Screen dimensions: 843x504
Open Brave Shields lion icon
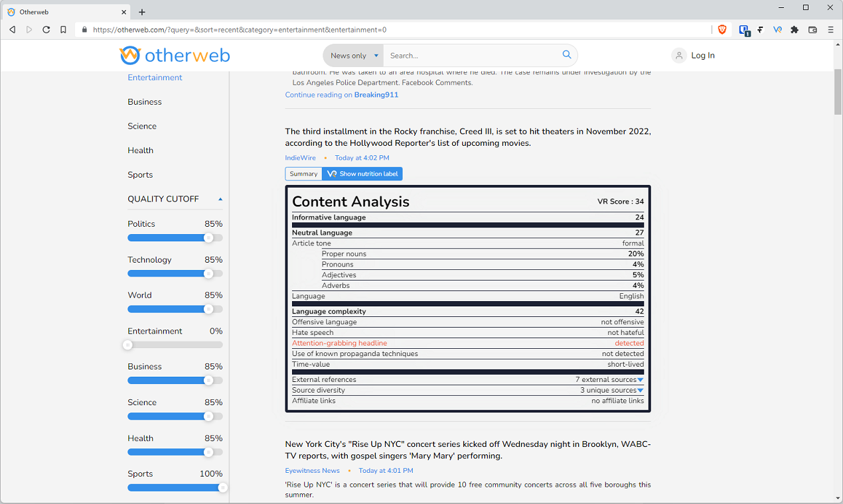(722, 30)
